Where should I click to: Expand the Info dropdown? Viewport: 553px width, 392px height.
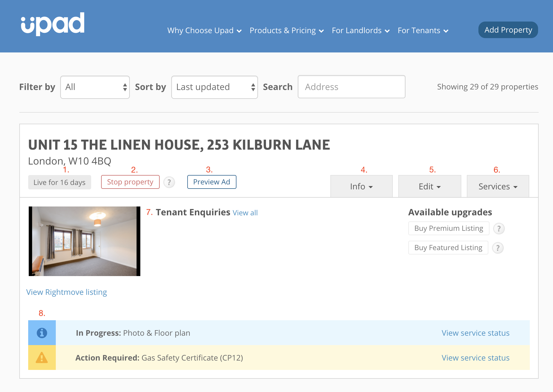click(361, 187)
